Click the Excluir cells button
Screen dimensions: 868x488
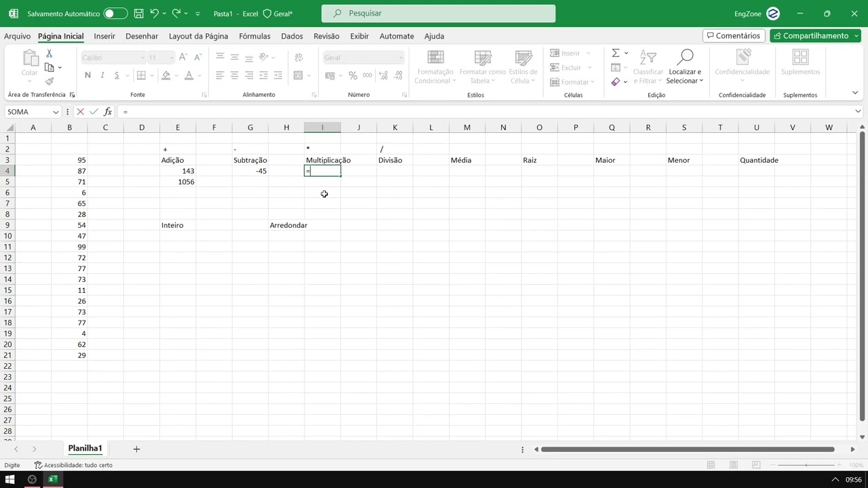point(571,67)
